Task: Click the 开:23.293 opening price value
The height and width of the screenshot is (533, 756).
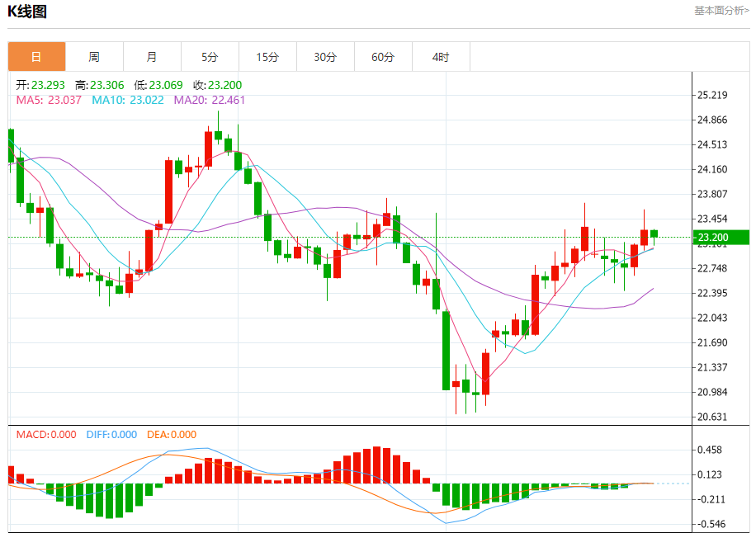Action: click(40, 85)
